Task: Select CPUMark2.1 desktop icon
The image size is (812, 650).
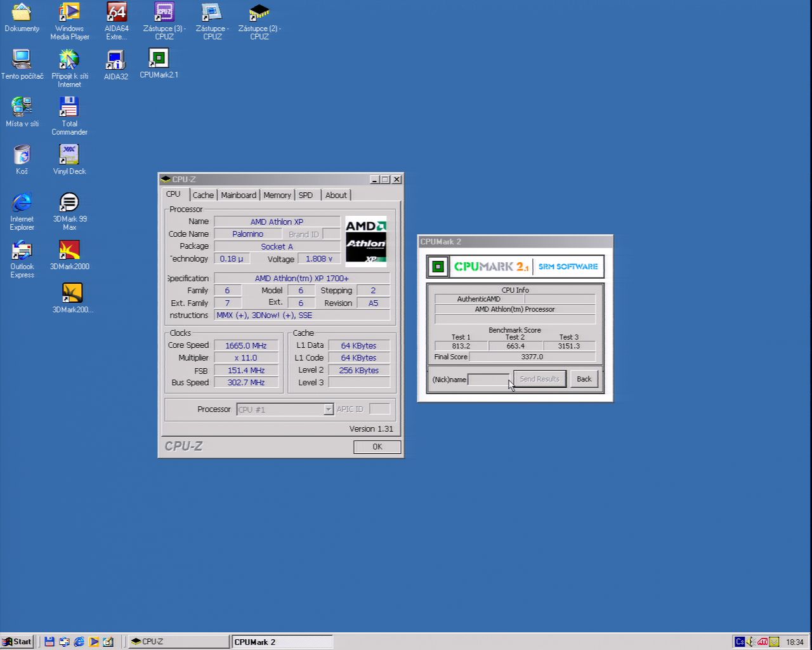Action: pos(159,63)
